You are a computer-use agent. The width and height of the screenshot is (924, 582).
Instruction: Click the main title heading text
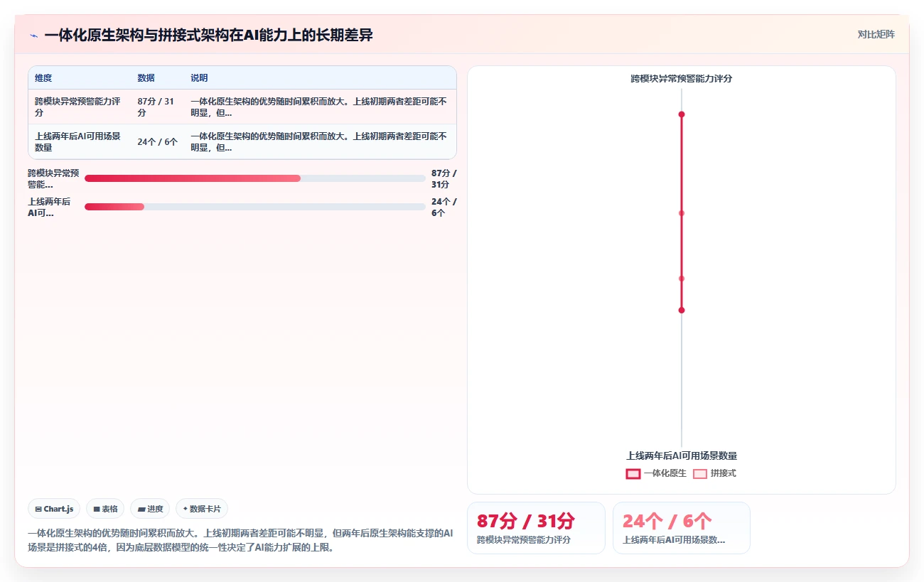(x=208, y=35)
